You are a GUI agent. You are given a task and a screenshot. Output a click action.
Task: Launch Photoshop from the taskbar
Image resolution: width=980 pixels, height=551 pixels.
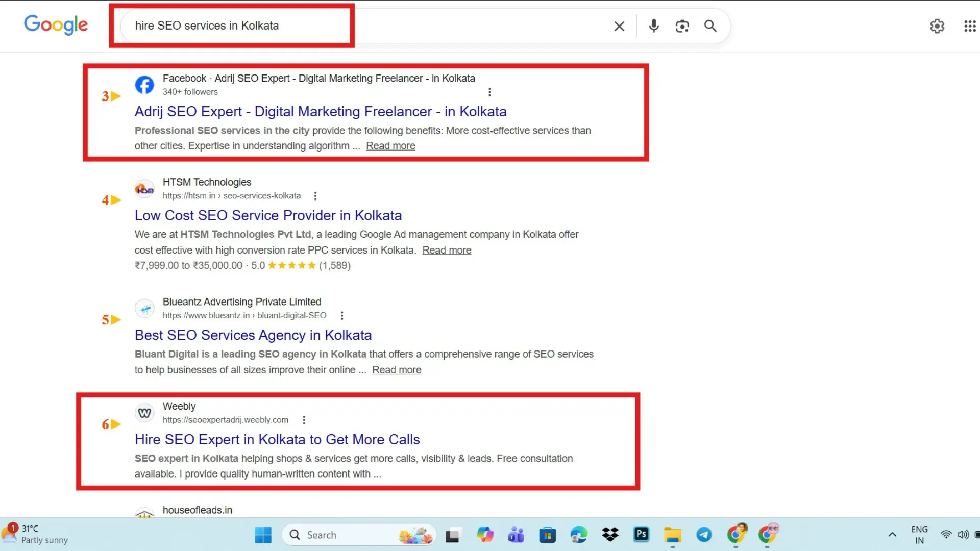[641, 534]
